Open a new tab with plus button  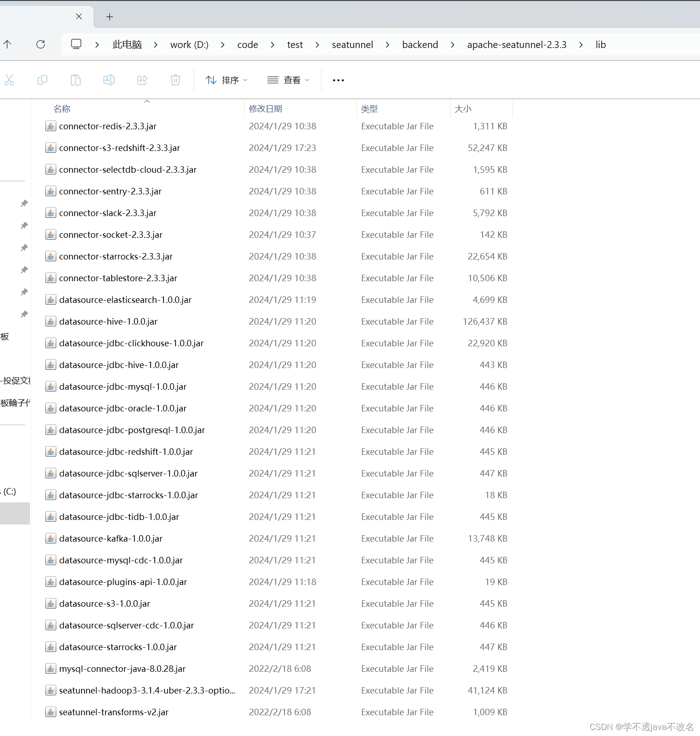[x=109, y=17]
